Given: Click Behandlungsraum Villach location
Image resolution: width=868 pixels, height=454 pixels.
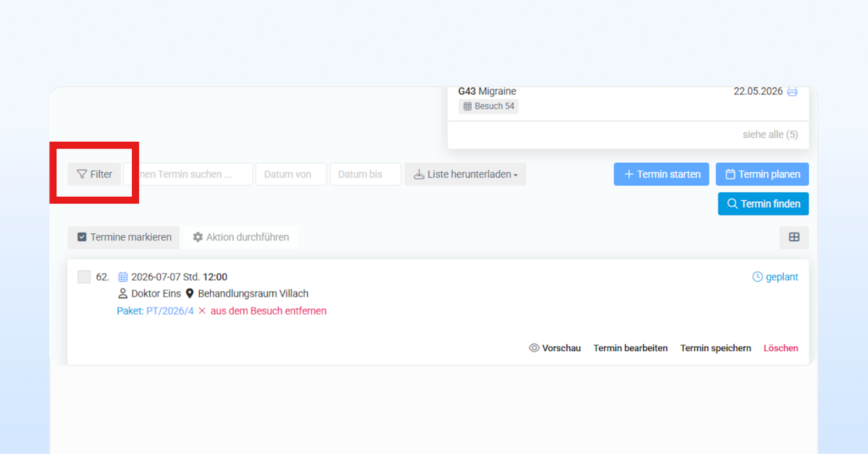Looking at the screenshot, I should click(x=253, y=294).
